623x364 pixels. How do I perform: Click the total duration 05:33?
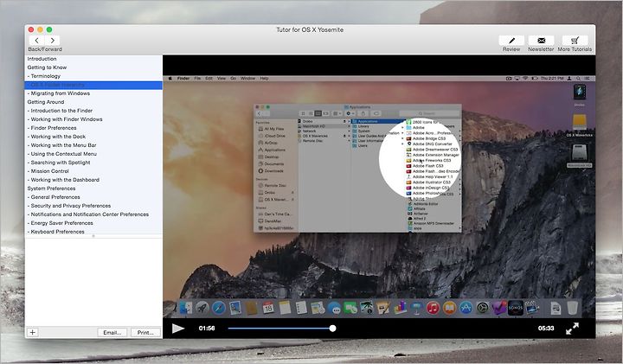click(546, 329)
